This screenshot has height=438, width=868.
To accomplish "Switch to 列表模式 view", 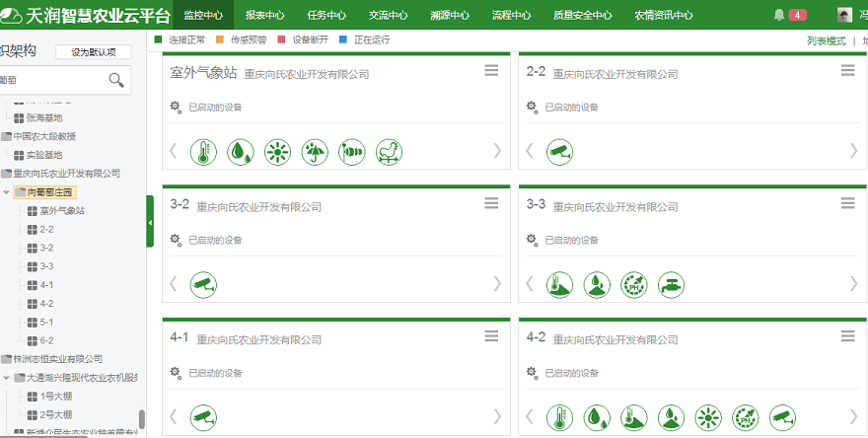I will click(x=826, y=40).
